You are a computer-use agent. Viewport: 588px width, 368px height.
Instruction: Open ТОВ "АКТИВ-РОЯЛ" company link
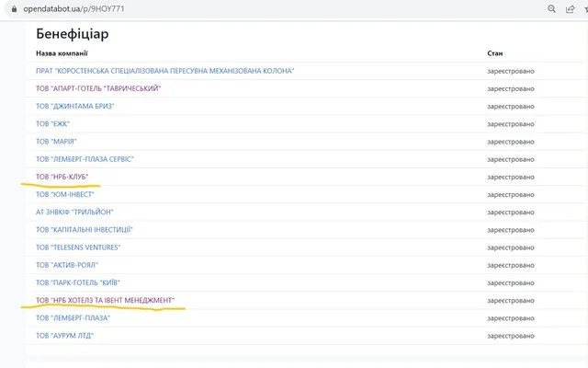pyautogui.click(x=67, y=265)
